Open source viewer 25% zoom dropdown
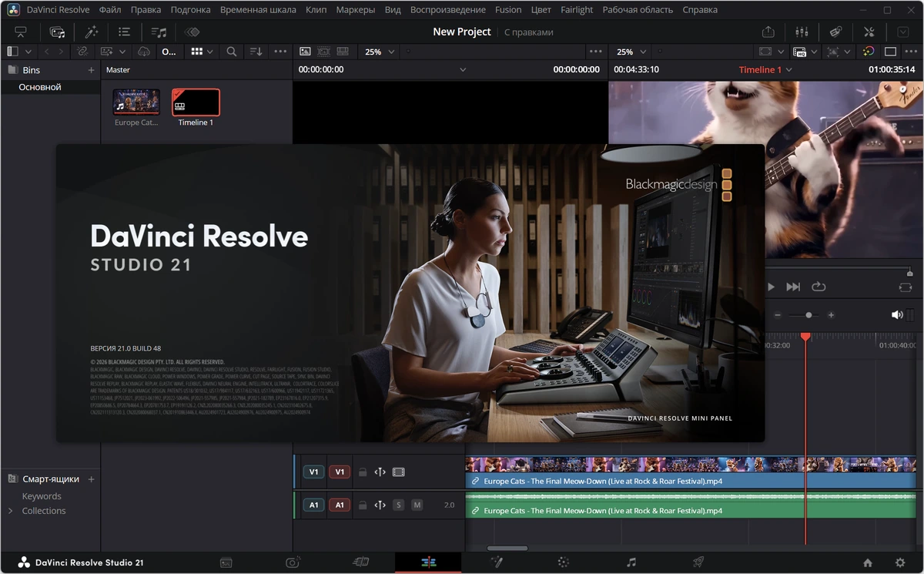Image resolution: width=924 pixels, height=574 pixels. click(380, 52)
